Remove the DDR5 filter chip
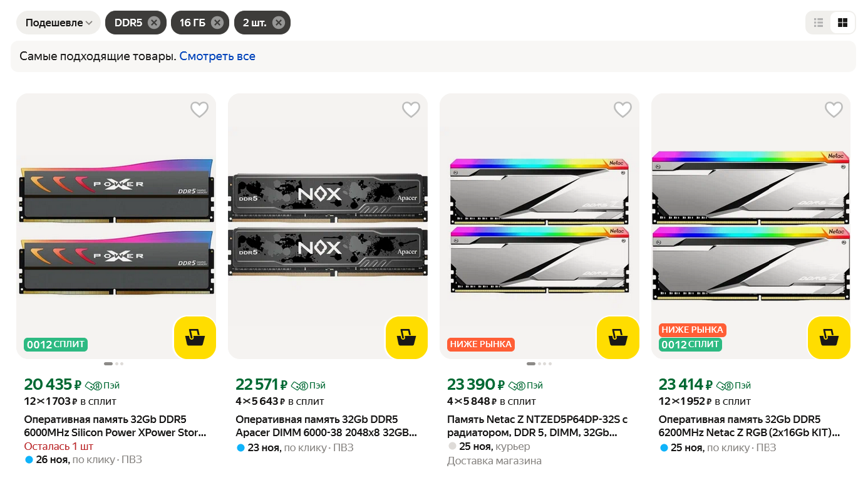 (x=154, y=23)
